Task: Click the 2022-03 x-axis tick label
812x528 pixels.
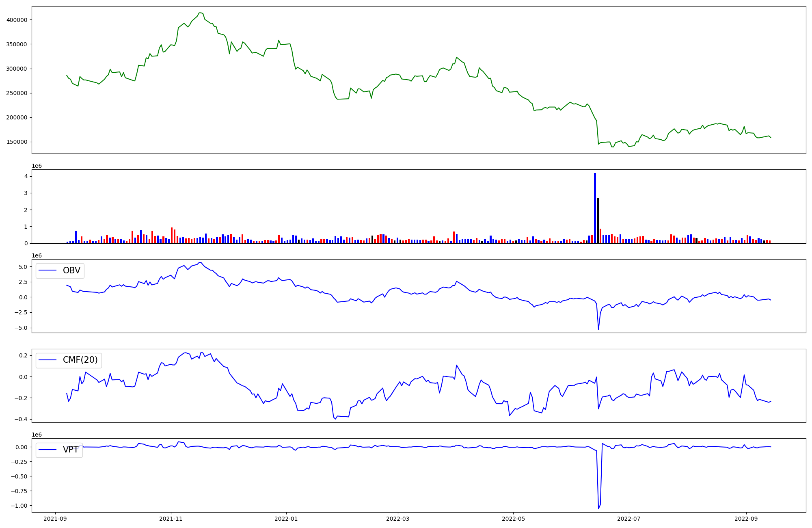Action: pos(398,518)
